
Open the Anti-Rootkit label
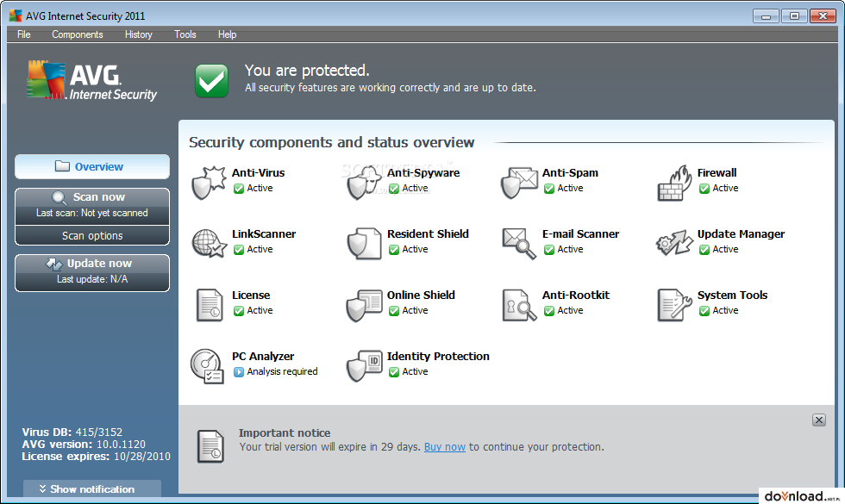tap(576, 295)
